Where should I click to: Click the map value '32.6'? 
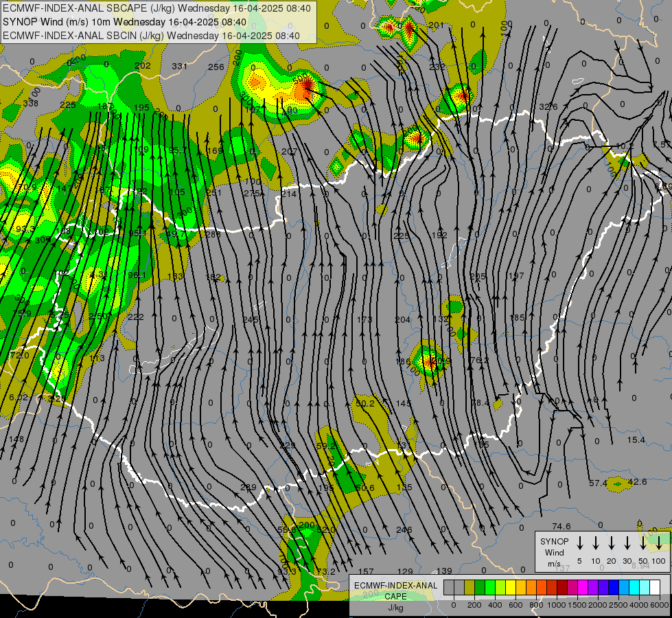pyautogui.click(x=548, y=107)
